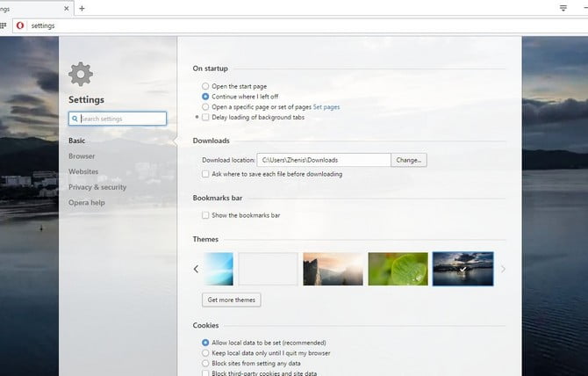The image size is (588, 376).
Task: Enable 'Delay loading of background tabs'
Action: (205, 117)
